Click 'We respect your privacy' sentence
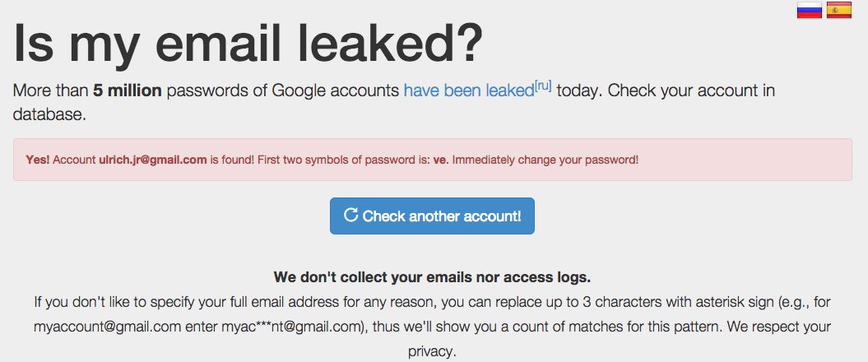Screen dimensions: 868x362 tap(740, 327)
